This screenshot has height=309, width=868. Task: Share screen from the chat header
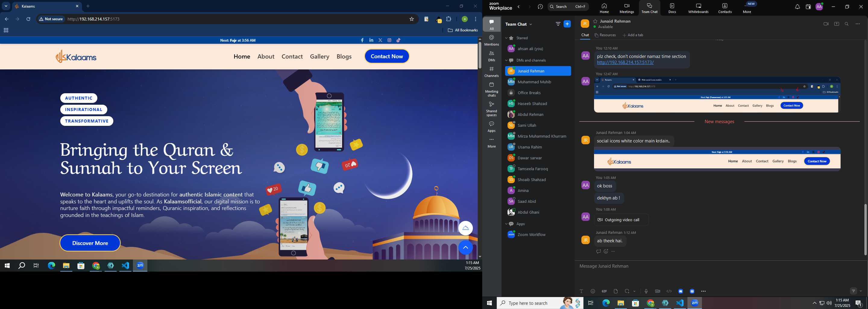click(837, 24)
